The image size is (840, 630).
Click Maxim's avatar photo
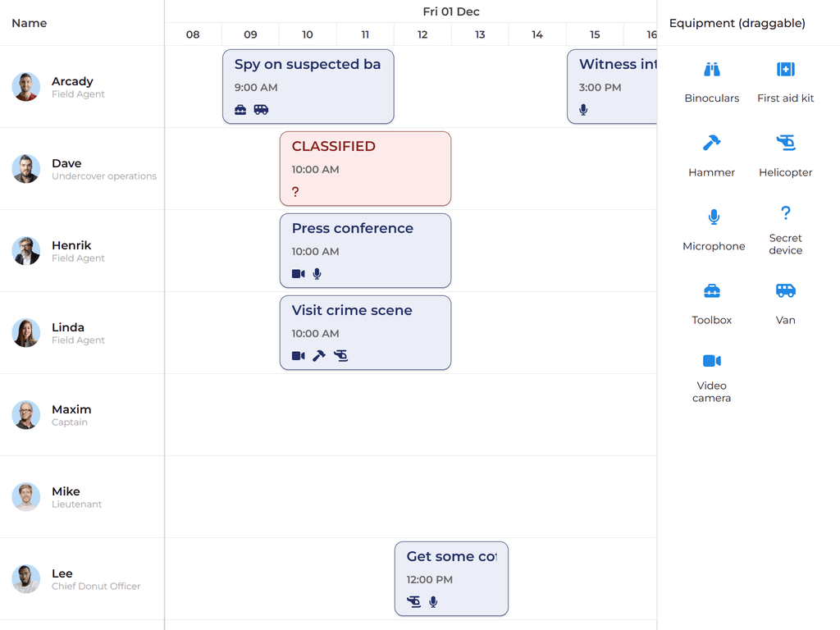26,415
